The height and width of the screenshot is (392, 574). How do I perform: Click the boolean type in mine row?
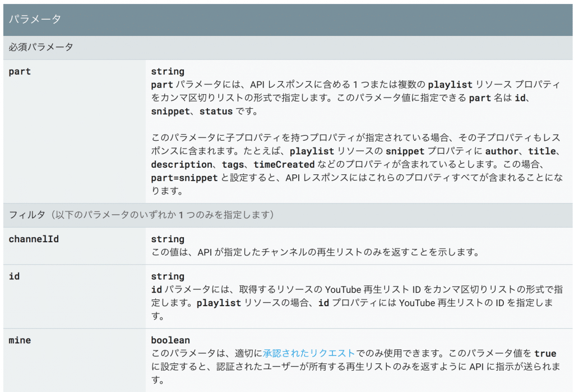pos(170,340)
